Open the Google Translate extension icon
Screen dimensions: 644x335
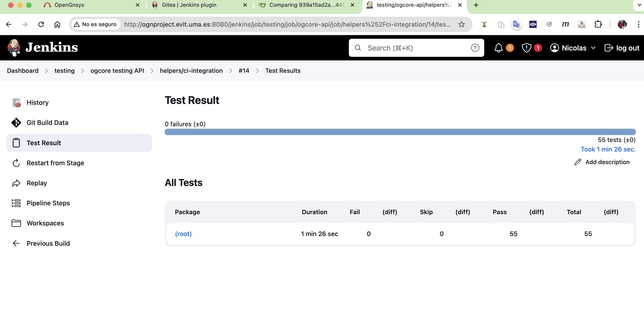coord(517,25)
